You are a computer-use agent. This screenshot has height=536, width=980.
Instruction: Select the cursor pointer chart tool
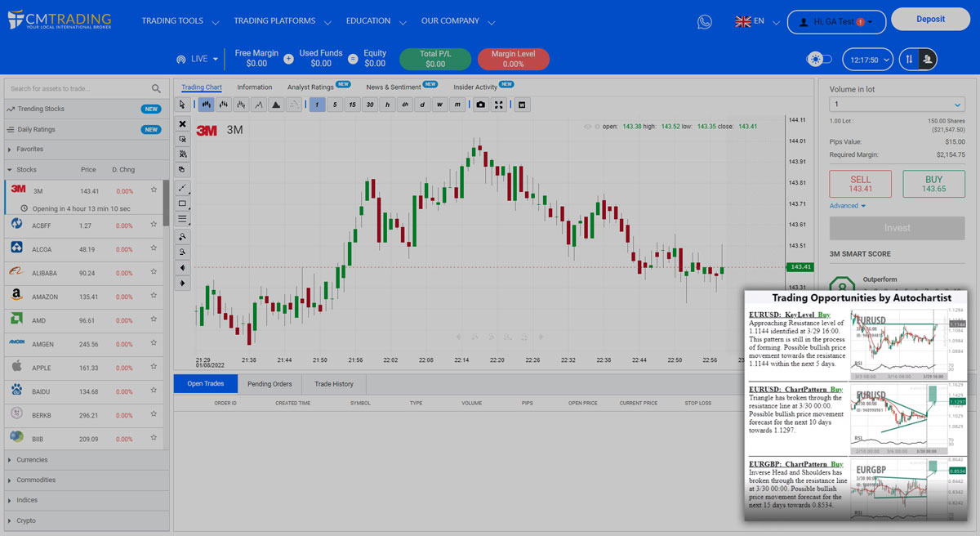183,105
